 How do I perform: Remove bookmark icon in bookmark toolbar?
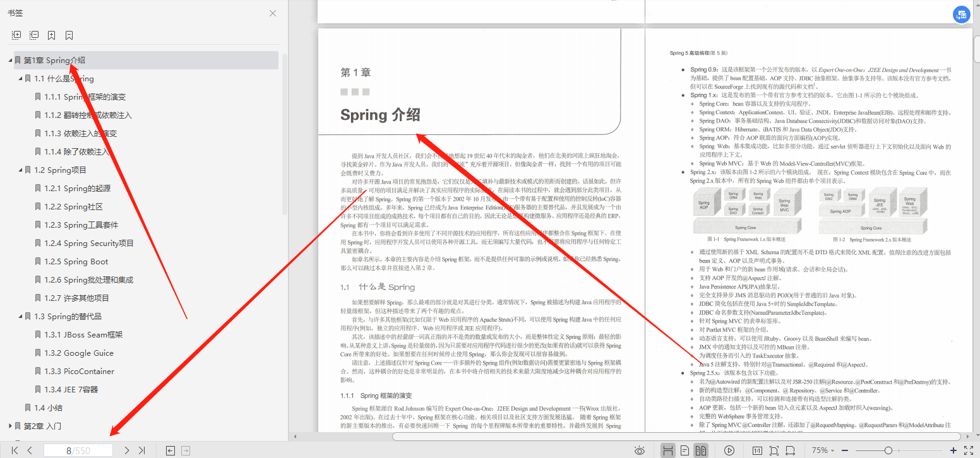click(69, 35)
